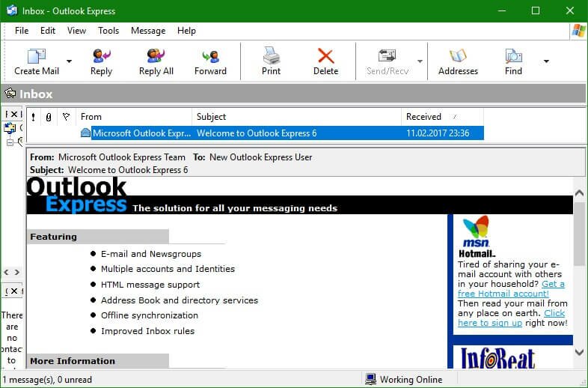Open the Create Mail stationery dropdown arrow
Screen dimensions: 588x388
pos(69,61)
